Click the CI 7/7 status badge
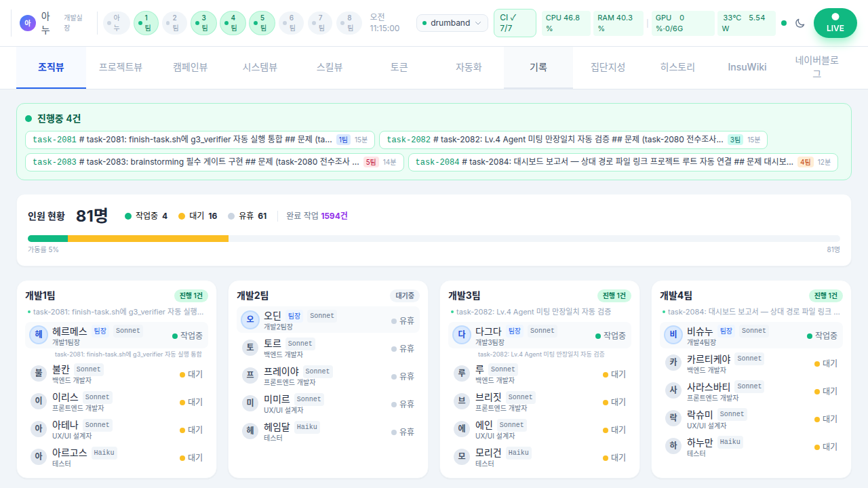The width and height of the screenshot is (868, 488). [x=514, y=23]
